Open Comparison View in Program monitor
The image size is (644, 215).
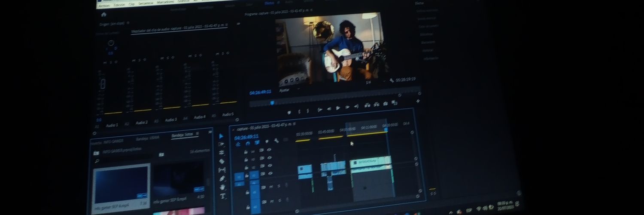tap(394, 103)
